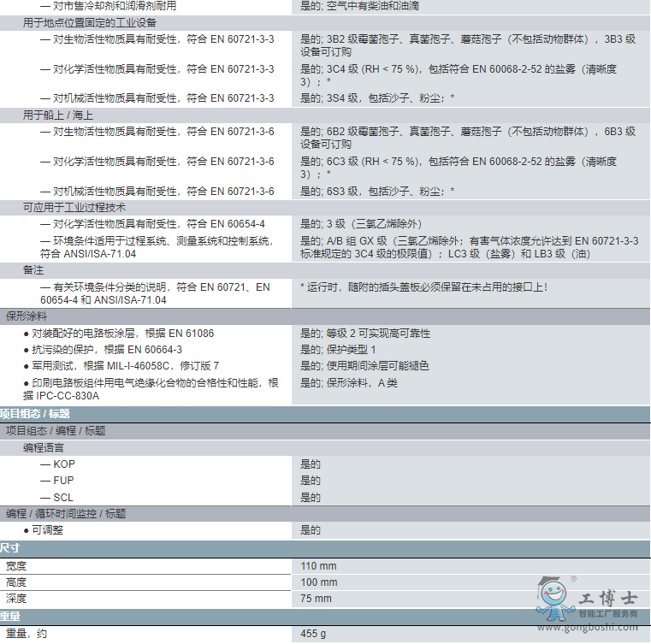This screenshot has height=644, width=651.
Task: Click value starting '是的; 6B2 级霉菌孢子'
Action: pos(468,138)
